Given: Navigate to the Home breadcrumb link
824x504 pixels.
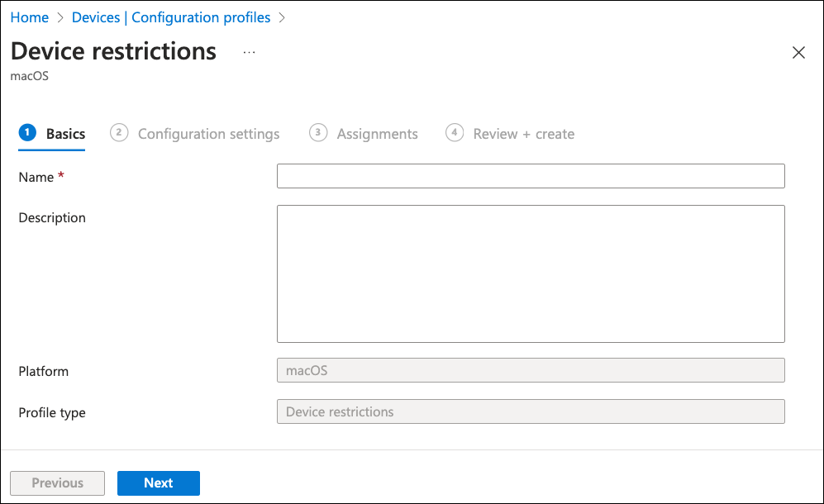Looking at the screenshot, I should coord(29,17).
